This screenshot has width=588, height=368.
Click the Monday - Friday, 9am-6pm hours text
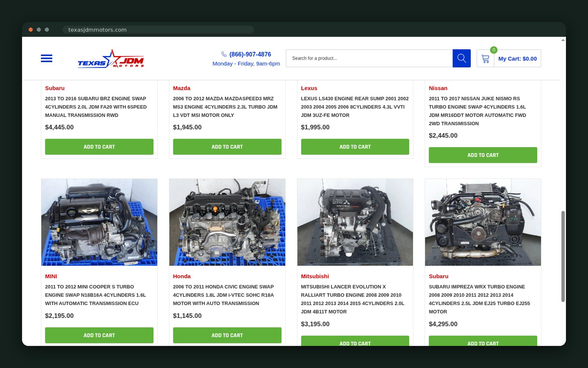pos(246,64)
